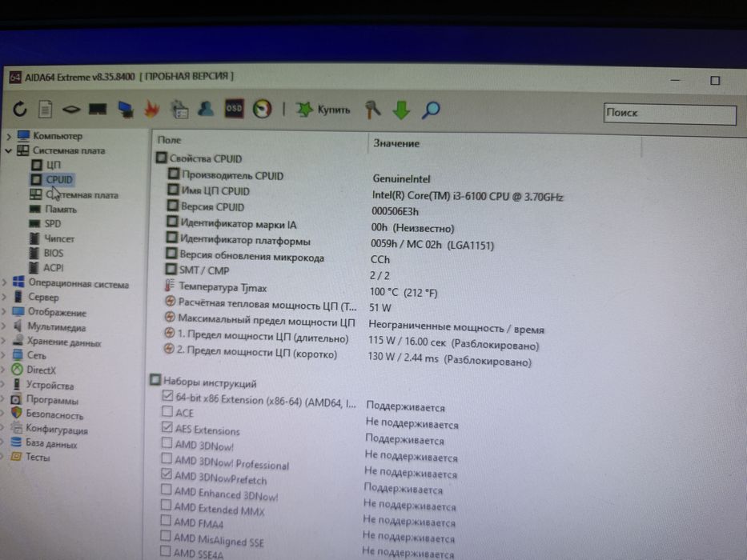
Task: Toggle the AMD 3DNow! checkbox
Action: tap(167, 443)
